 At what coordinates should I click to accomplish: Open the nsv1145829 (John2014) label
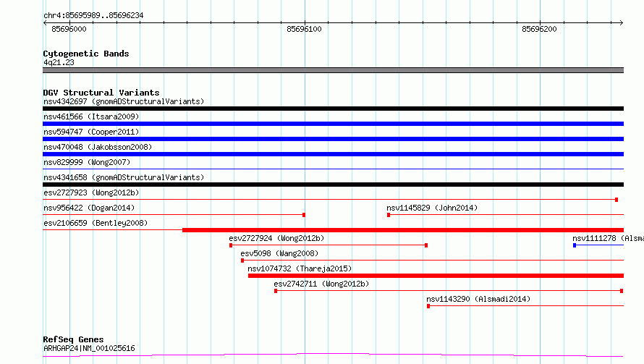click(x=432, y=208)
